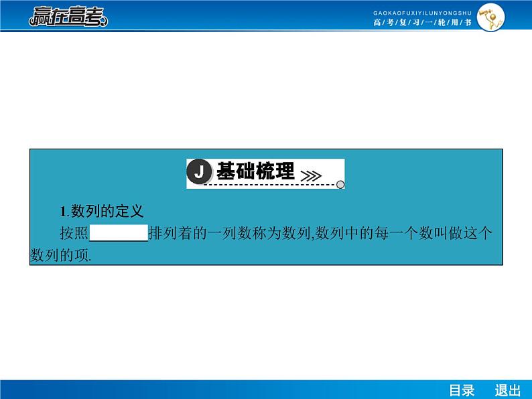Click the small circle ending the dashed line
This screenshot has width=532, height=399.
point(340,184)
